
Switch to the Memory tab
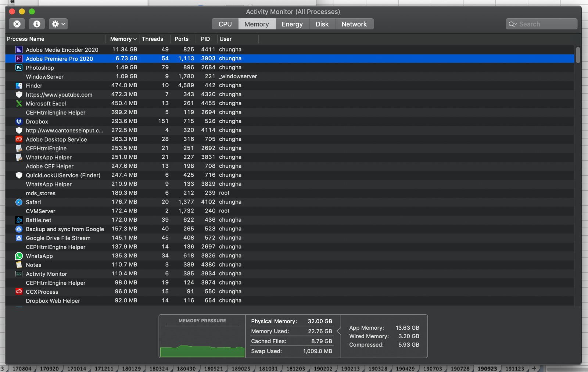click(257, 24)
